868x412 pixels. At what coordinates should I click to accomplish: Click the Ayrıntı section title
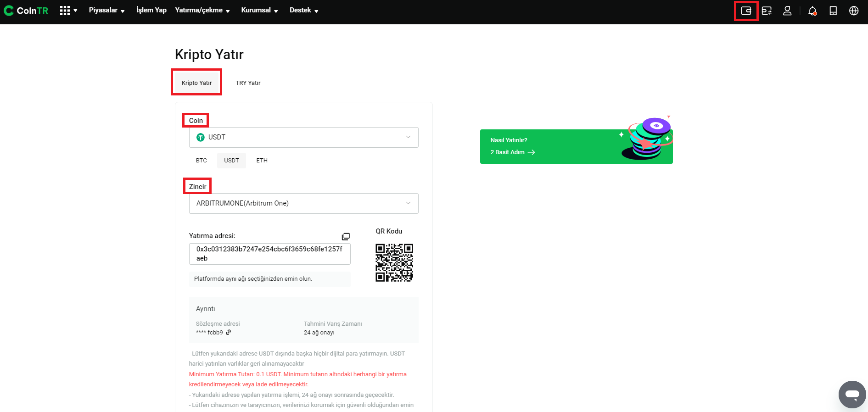click(206, 309)
